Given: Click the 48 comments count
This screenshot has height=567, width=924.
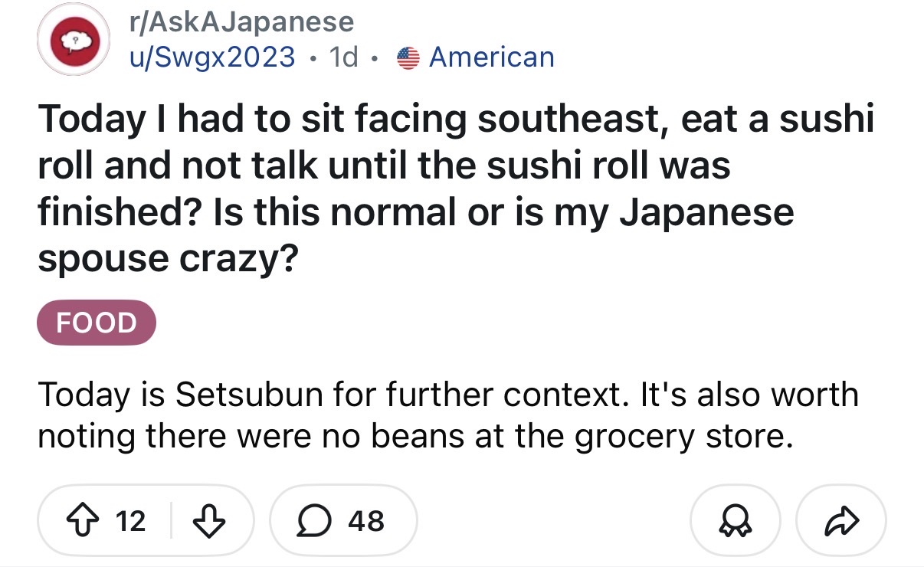Looking at the screenshot, I should (365, 521).
